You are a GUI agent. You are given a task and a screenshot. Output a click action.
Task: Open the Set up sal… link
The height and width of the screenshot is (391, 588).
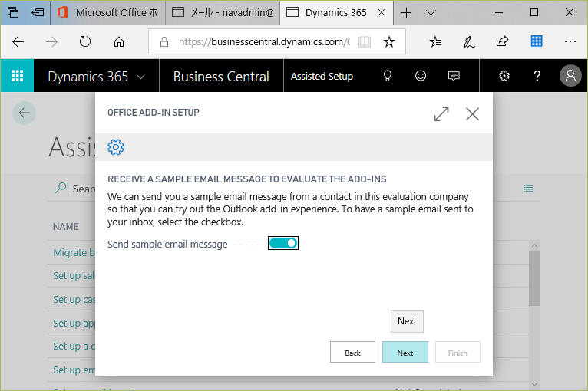tap(74, 276)
